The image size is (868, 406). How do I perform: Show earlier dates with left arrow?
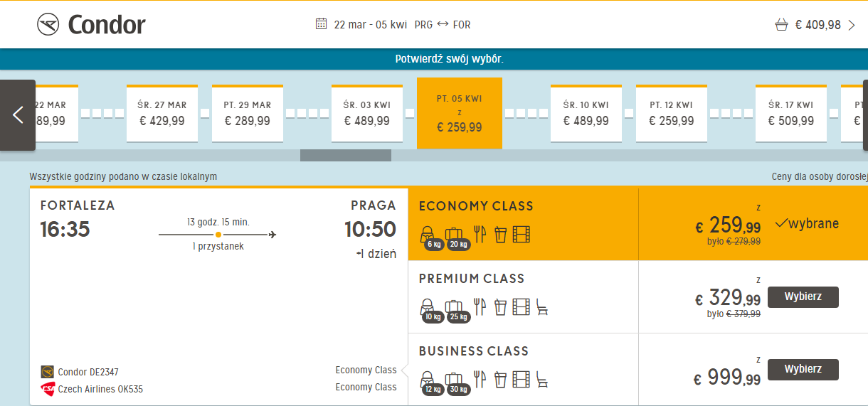18,115
